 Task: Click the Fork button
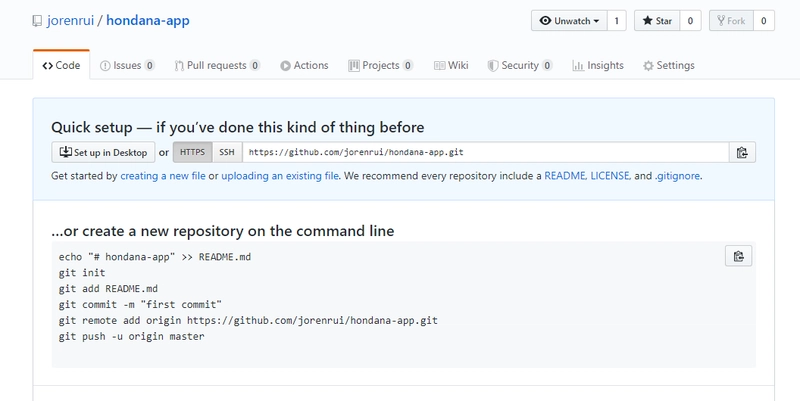click(x=731, y=21)
